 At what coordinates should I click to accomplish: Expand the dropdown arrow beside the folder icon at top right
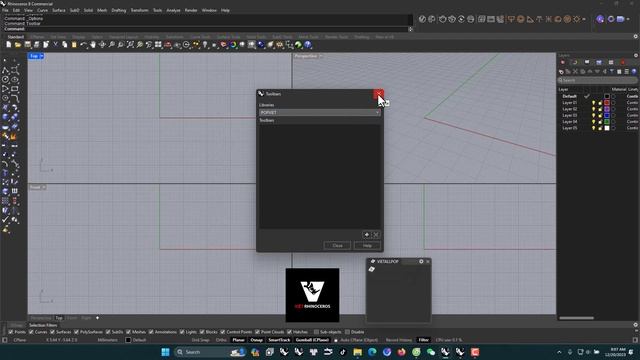629,19
